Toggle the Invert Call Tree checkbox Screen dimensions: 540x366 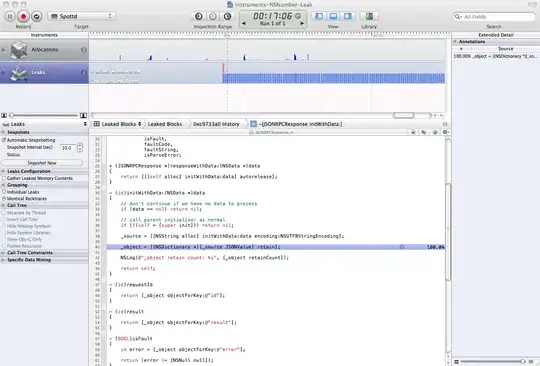coord(4,219)
